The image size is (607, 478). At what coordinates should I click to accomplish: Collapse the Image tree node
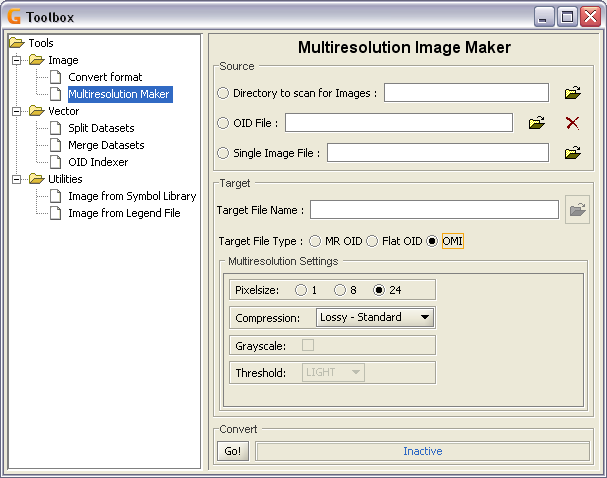pos(17,60)
